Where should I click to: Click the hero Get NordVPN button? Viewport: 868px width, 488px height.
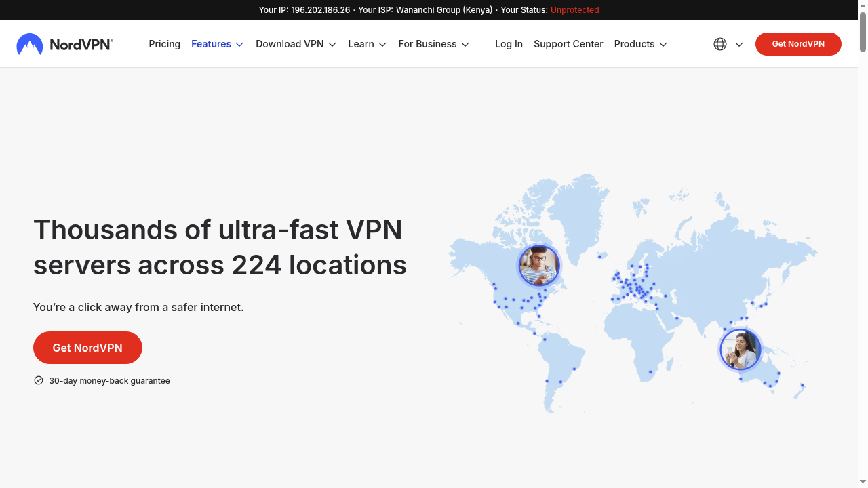pyautogui.click(x=87, y=348)
